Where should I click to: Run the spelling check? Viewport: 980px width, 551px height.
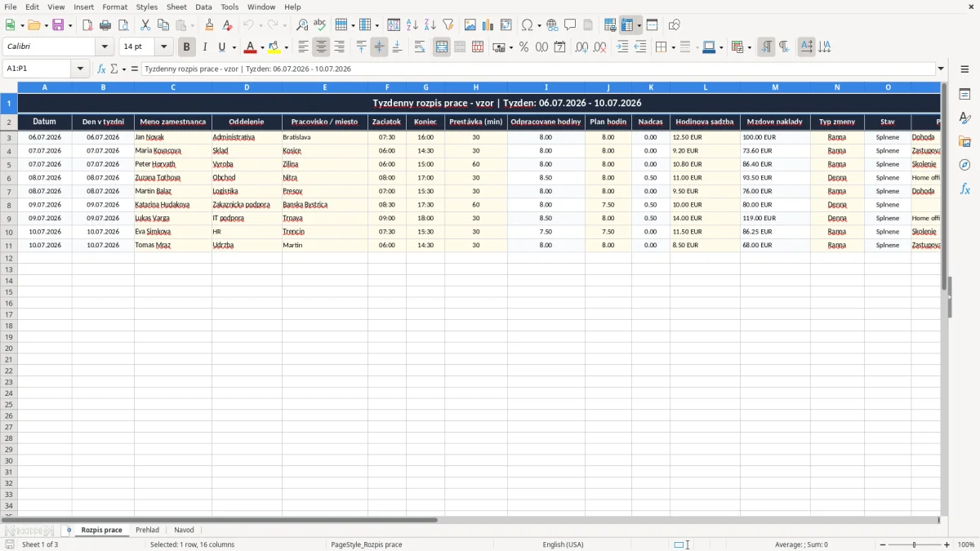(320, 25)
